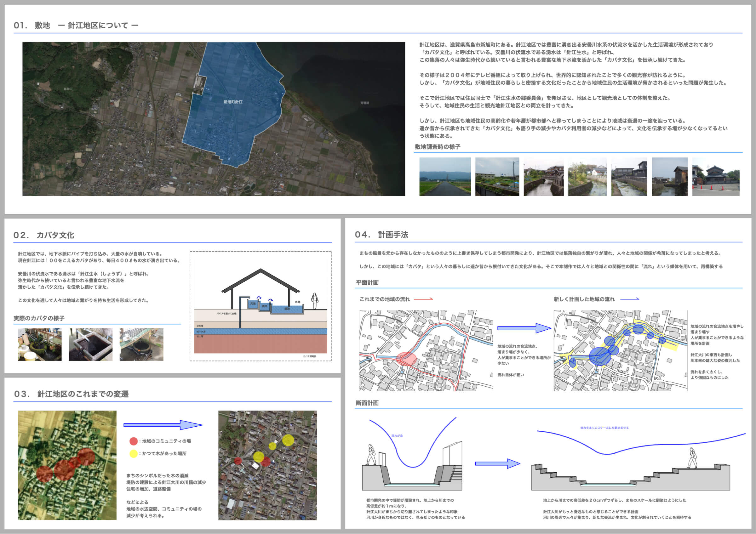The width and height of the screenshot is (756, 534).
Task: Click the line 'この文化を通して人々は地域と繋がりを持ち生活を形成してきた。'
Action: [83, 300]
